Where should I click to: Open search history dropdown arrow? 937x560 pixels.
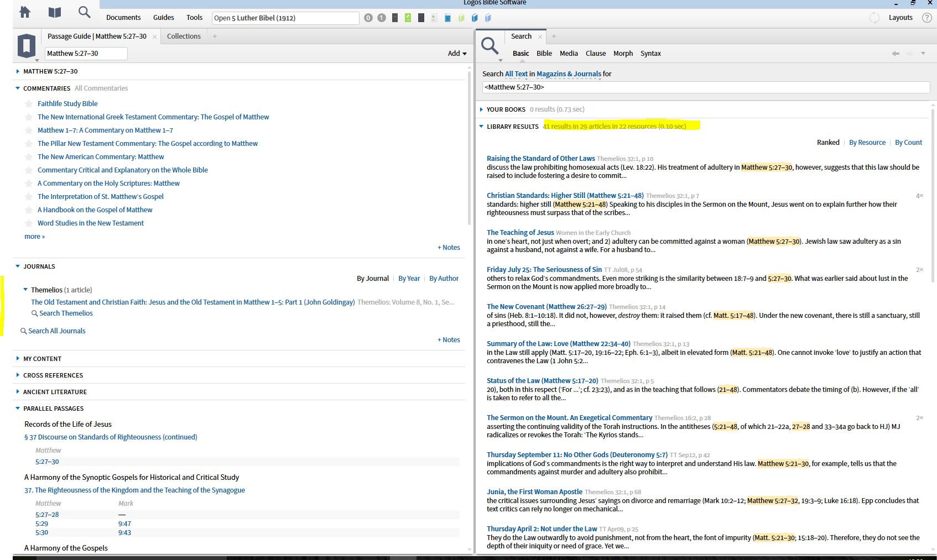923,54
